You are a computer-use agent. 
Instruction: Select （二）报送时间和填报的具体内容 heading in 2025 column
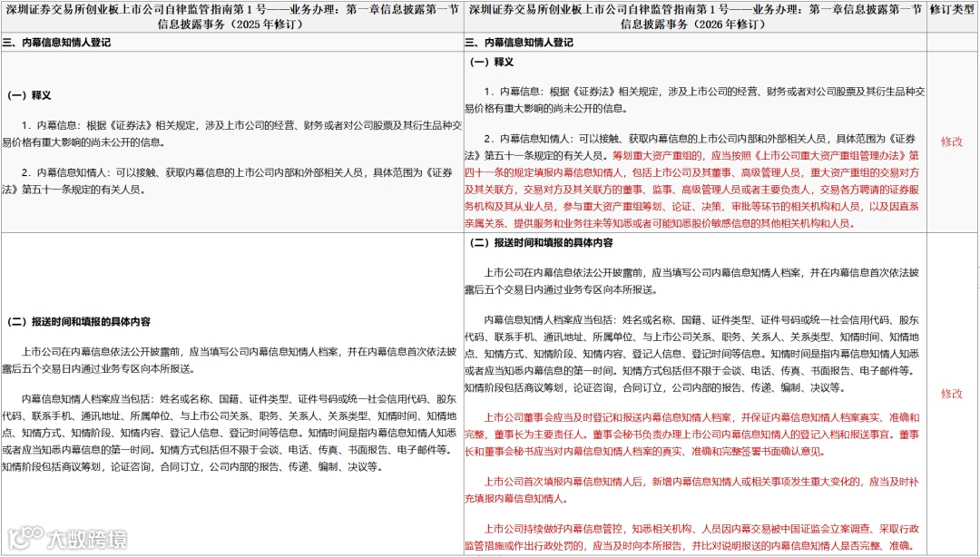pos(79,322)
